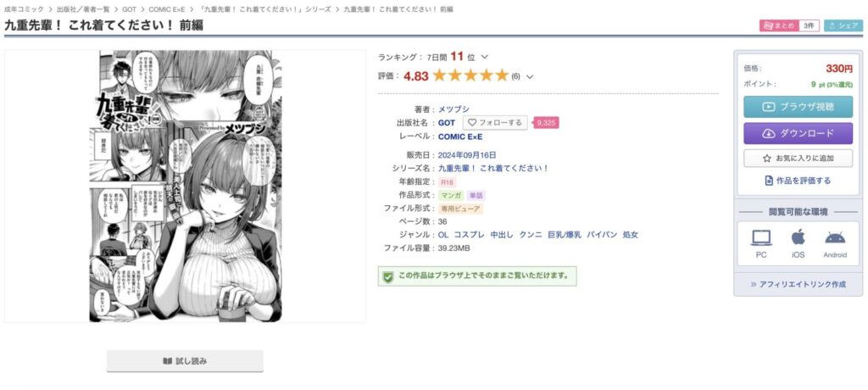
Task: Expand the ランキング chevron dropdown
Action: (484, 57)
